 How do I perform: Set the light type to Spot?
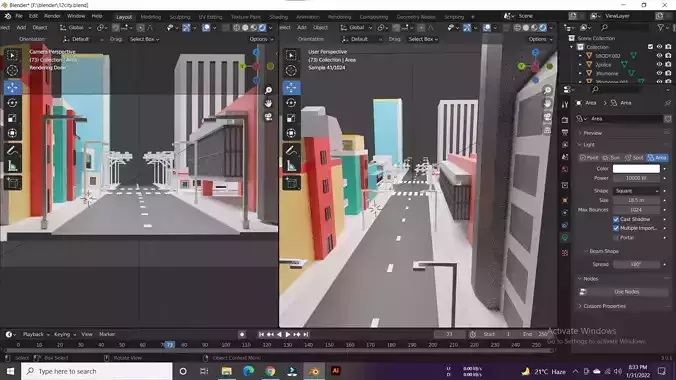pos(634,158)
